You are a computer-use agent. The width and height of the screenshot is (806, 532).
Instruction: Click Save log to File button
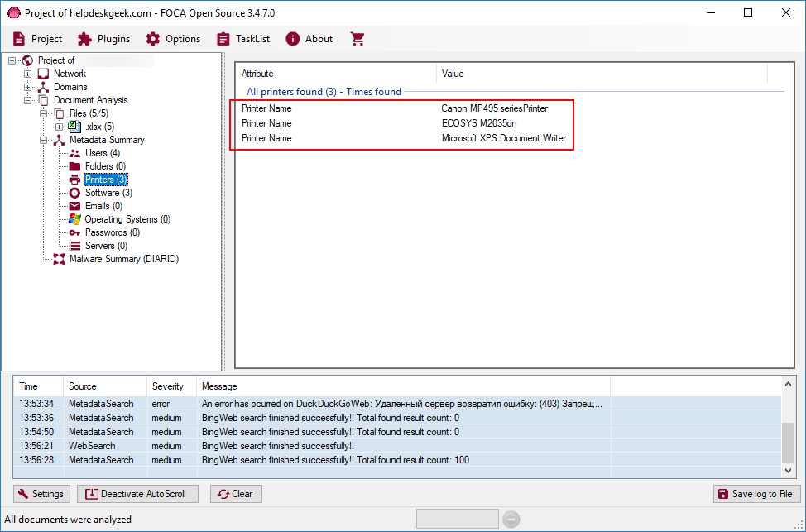tap(756, 495)
